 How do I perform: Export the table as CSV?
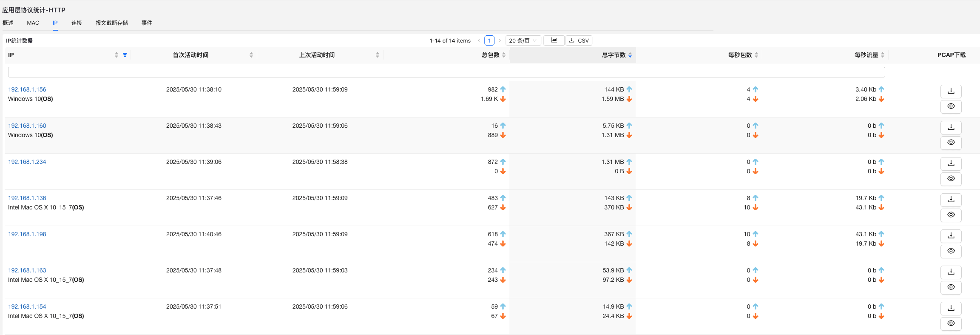click(579, 40)
